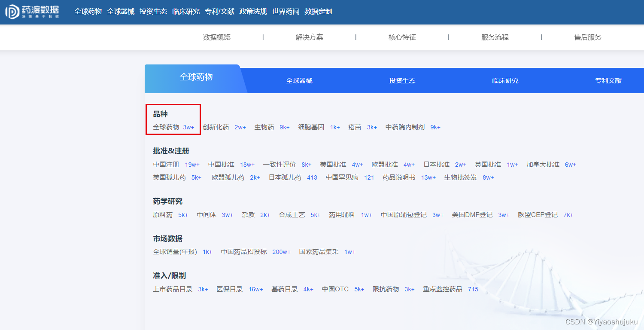The image size is (644, 330).
Task: Click the 疫苗 data link
Action: pos(354,127)
